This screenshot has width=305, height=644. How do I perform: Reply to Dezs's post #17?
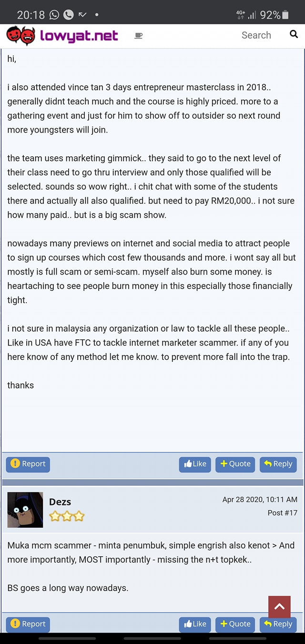point(278,624)
